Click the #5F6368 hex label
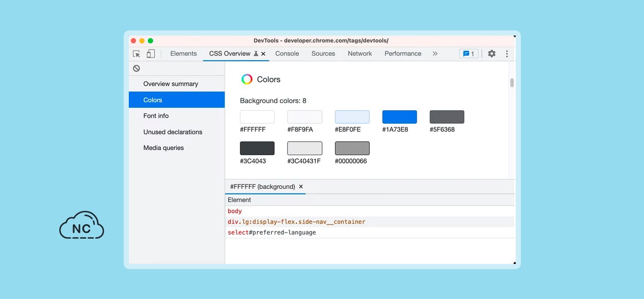644x299 pixels. 442,129
